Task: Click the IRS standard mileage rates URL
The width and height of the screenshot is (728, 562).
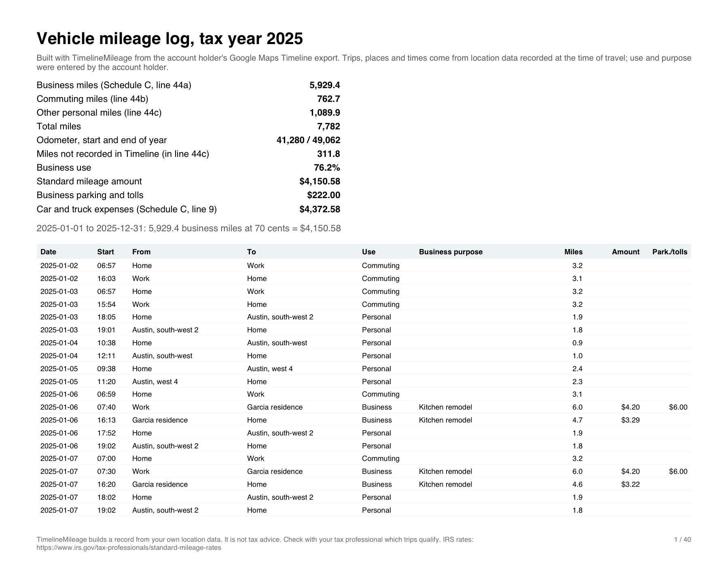Action: click(x=129, y=548)
